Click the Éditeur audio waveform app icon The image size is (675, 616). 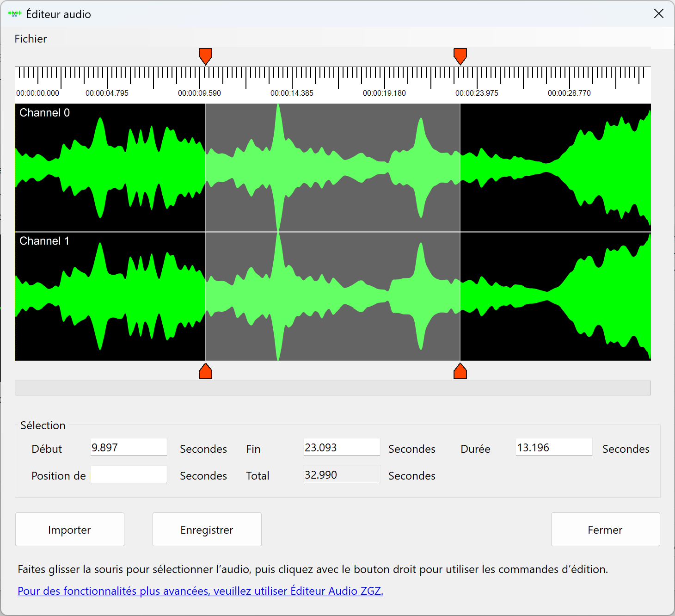coord(15,14)
